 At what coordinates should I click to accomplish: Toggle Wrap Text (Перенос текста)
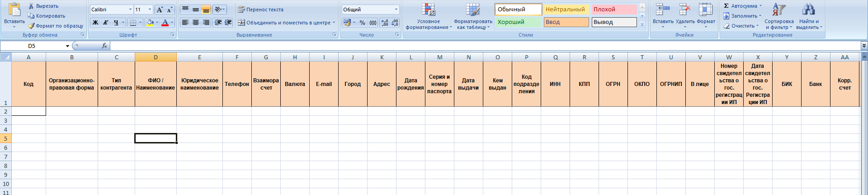pyautogui.click(x=261, y=10)
